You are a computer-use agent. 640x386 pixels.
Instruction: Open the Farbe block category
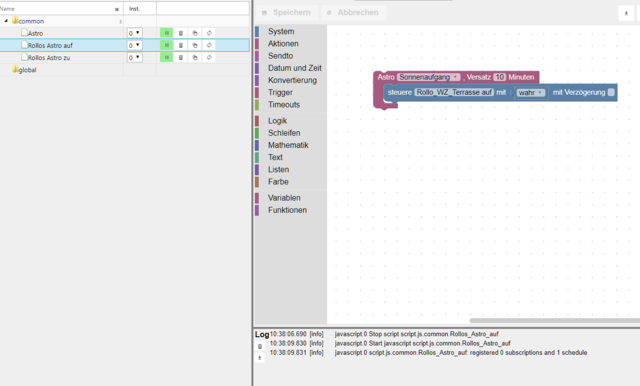(x=278, y=182)
